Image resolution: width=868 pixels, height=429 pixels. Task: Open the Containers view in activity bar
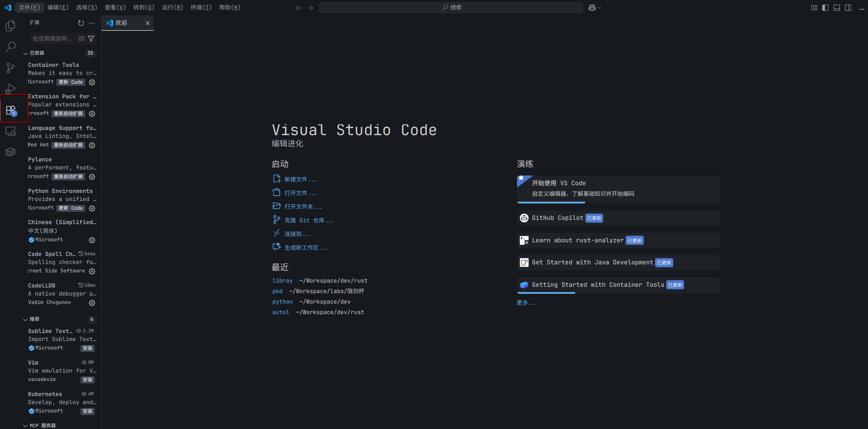pos(11,152)
